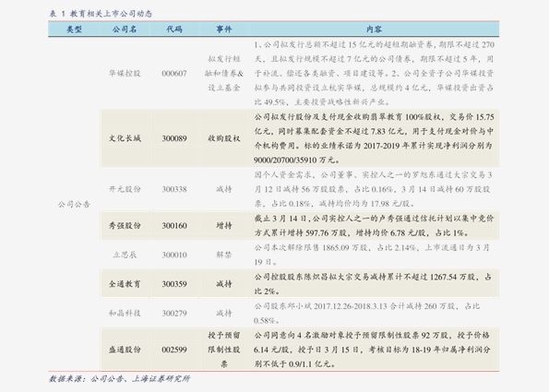Click the 增持 event cell
The width and height of the screenshot is (549, 392).
click(x=223, y=225)
